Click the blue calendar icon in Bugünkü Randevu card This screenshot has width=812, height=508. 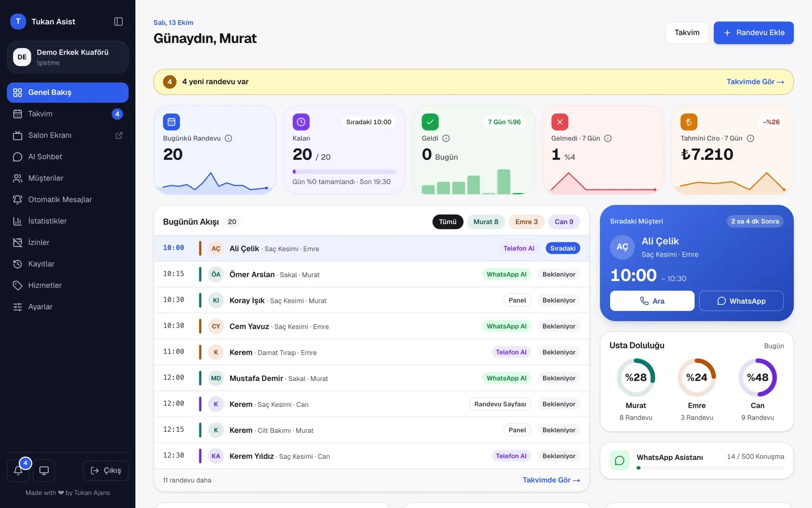click(x=172, y=122)
